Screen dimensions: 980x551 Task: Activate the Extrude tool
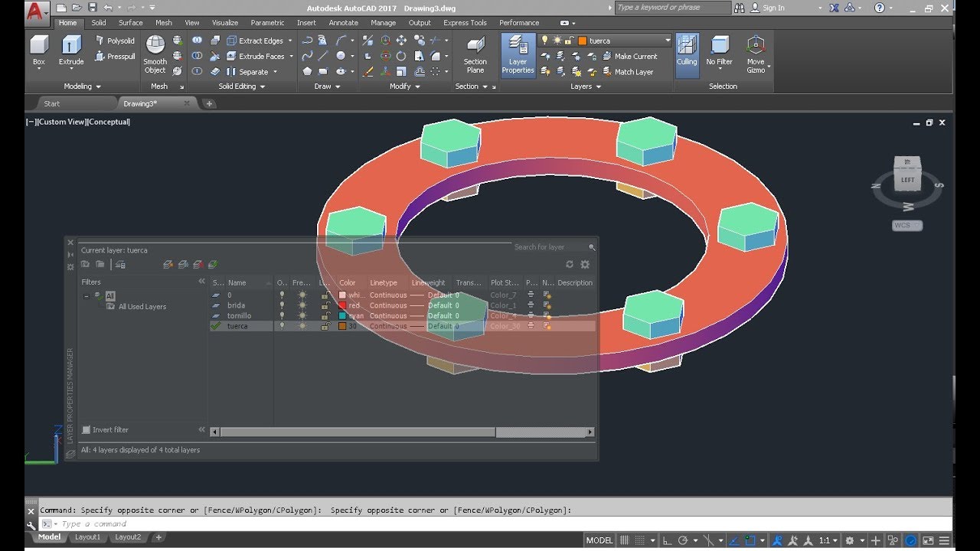(71, 52)
